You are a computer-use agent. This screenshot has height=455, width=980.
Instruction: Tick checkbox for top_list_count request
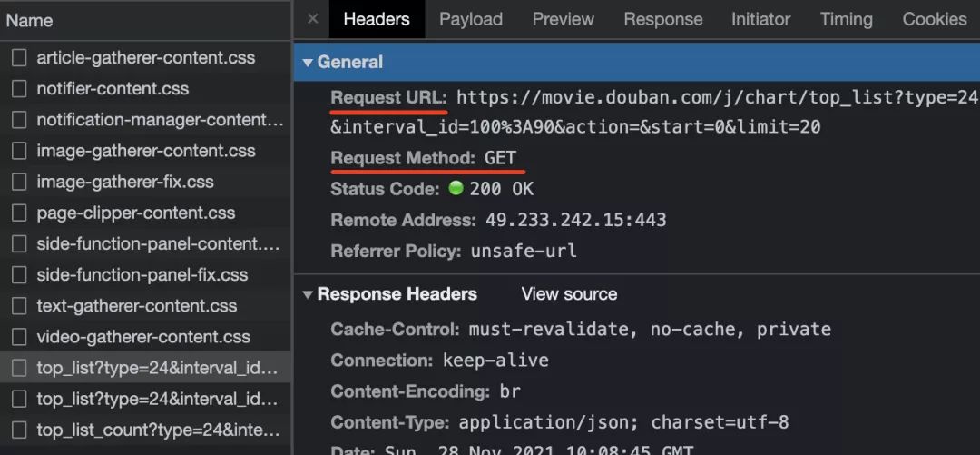tap(19, 430)
